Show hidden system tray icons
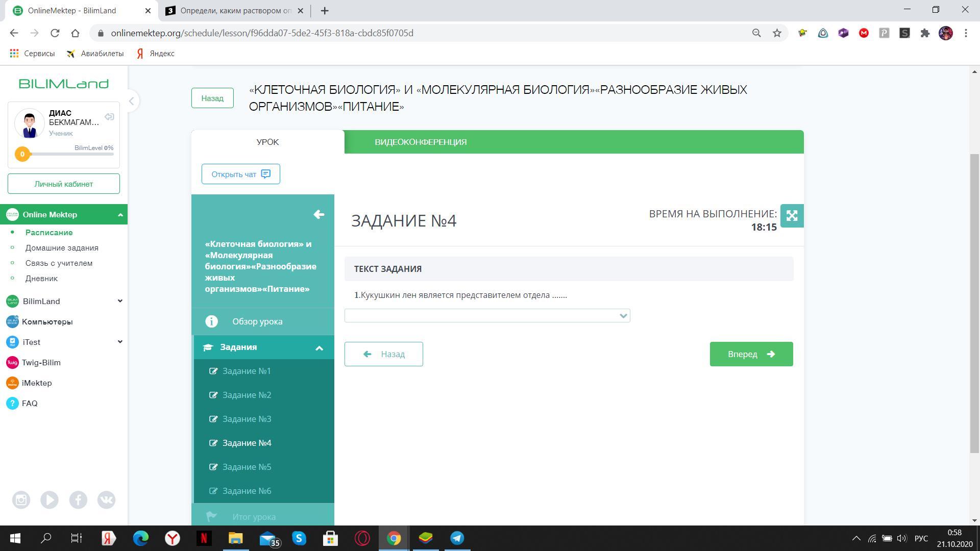This screenshot has width=980, height=551. point(856,538)
